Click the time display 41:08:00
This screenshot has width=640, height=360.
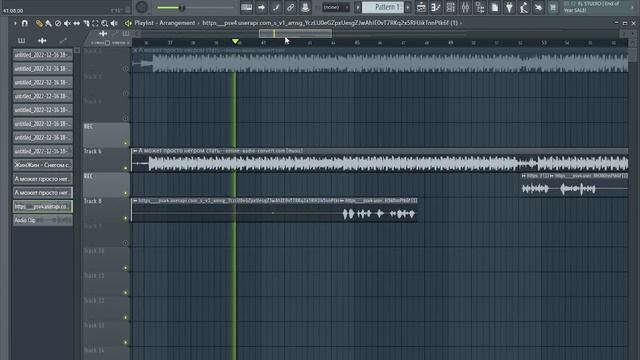tap(13, 11)
